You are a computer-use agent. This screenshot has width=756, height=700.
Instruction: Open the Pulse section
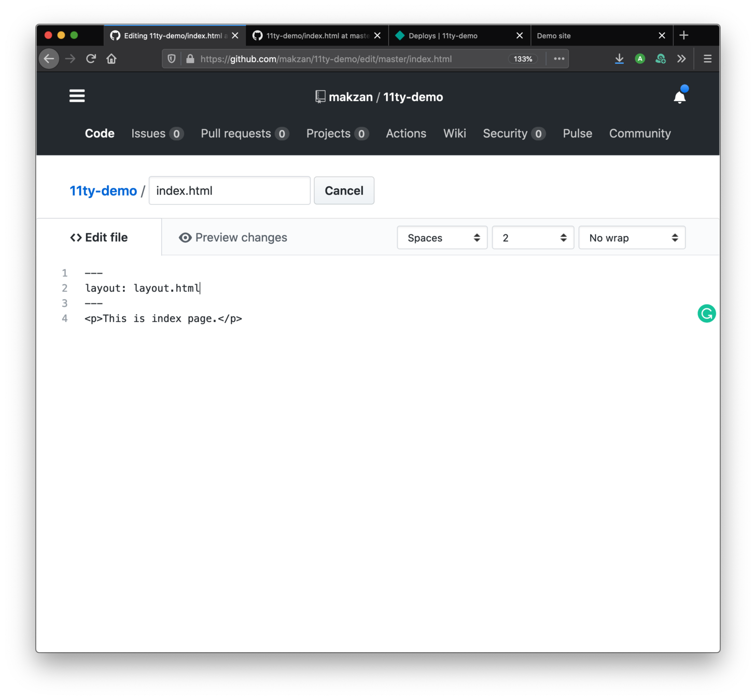(577, 133)
